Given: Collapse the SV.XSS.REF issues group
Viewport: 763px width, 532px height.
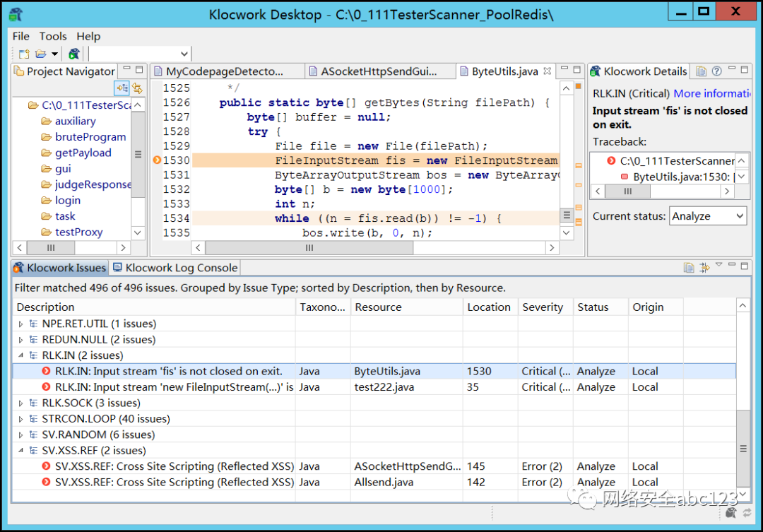Looking at the screenshot, I should [20, 451].
